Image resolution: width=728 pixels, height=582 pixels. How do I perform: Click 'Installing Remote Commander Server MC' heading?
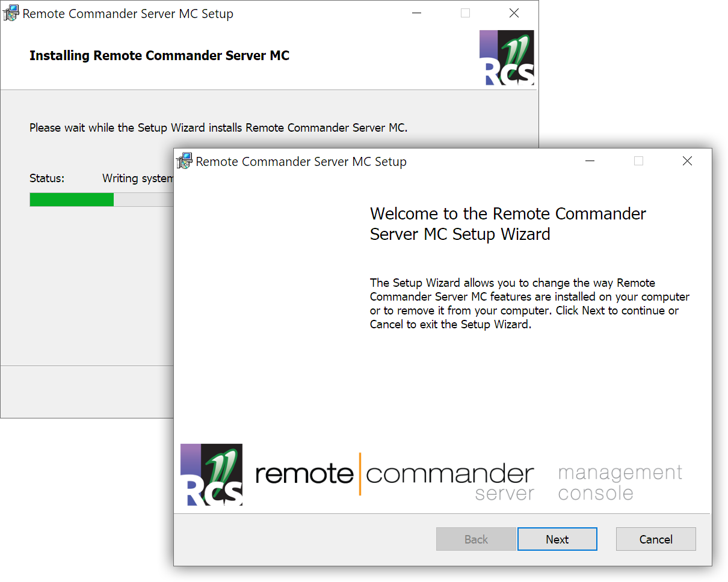(x=159, y=56)
